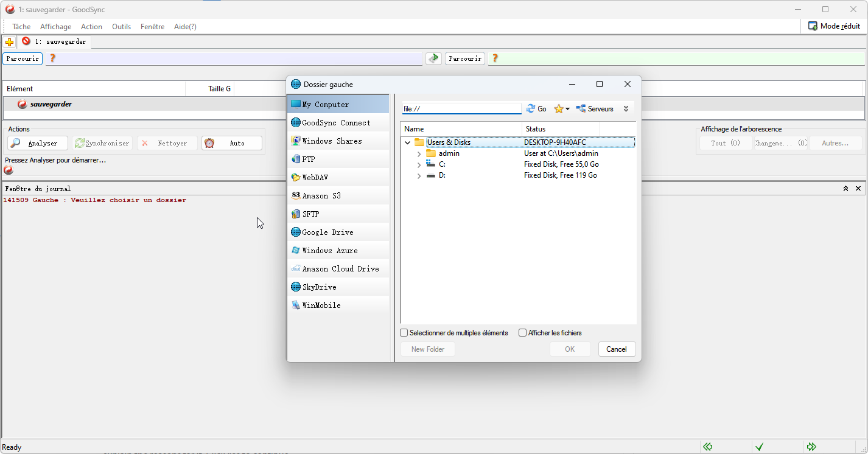
Task: Select the SkyDrive globe icon
Action: click(x=296, y=287)
